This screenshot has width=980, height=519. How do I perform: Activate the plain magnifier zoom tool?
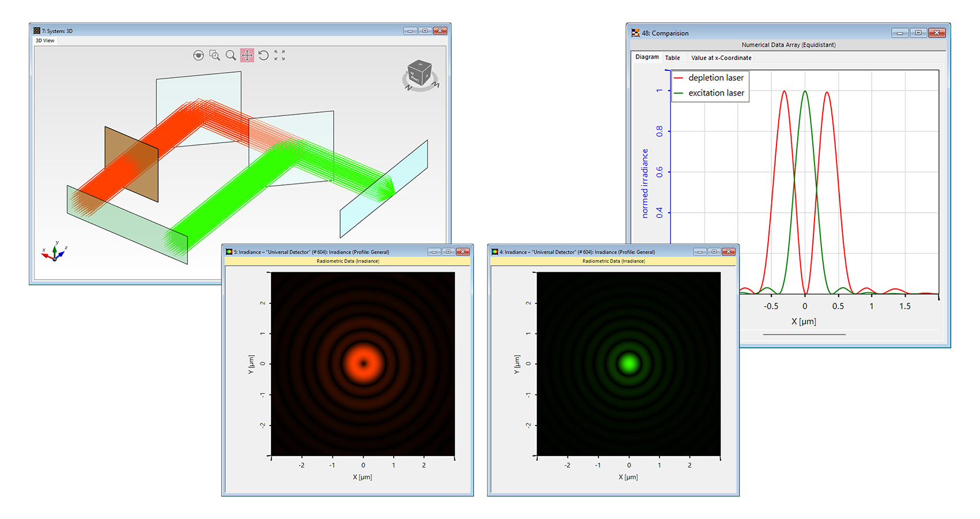click(231, 55)
